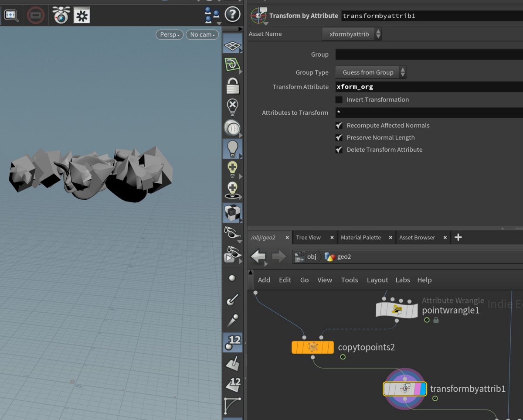Open the Tools menu

pos(350,280)
